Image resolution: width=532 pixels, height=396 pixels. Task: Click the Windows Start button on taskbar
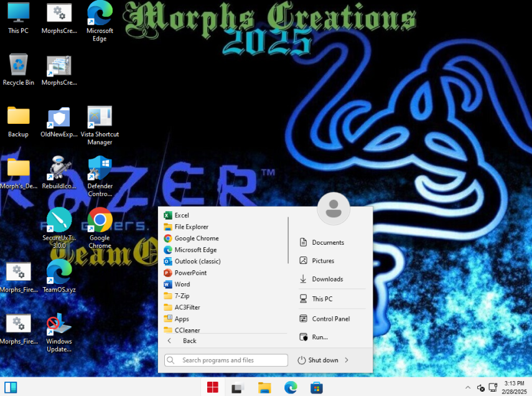(213, 387)
